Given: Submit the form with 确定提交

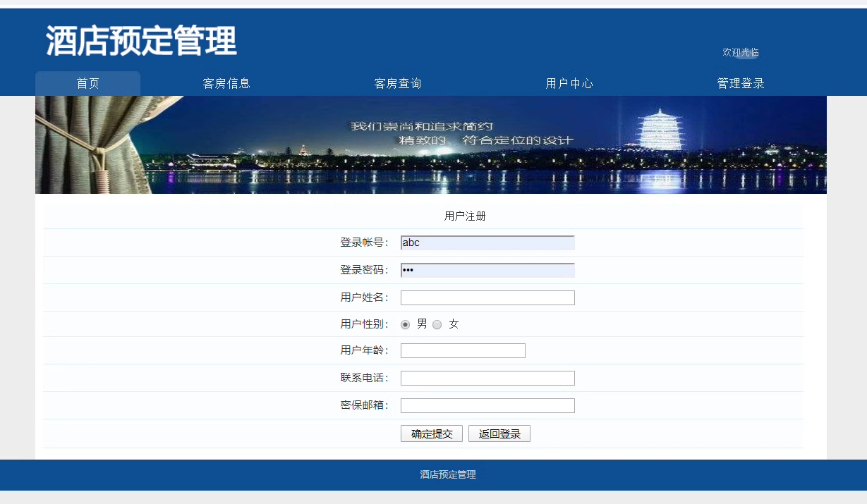Looking at the screenshot, I should 432,434.
